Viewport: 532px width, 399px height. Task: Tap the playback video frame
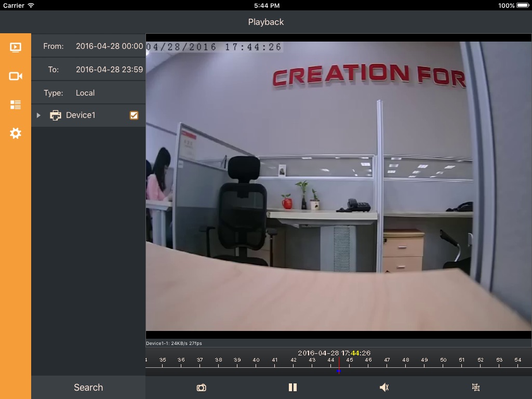coord(339,186)
